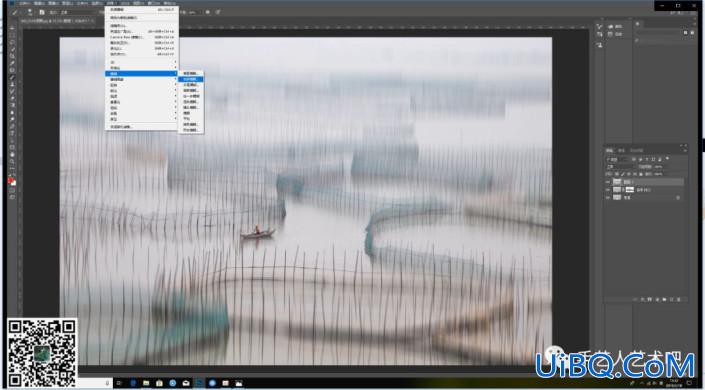Viewport: 705px width, 390px height.
Task: Select the Lasso tool in the toolbar
Action: tap(13, 42)
